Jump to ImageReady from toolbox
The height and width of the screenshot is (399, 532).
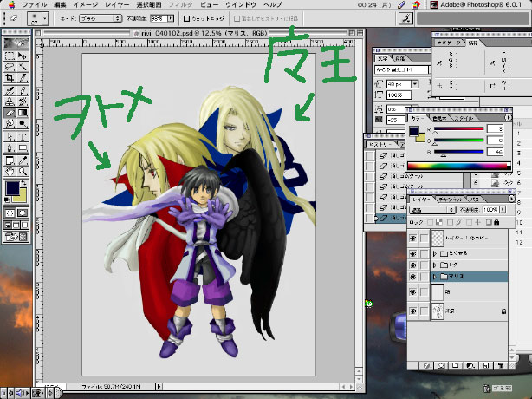click(16, 237)
